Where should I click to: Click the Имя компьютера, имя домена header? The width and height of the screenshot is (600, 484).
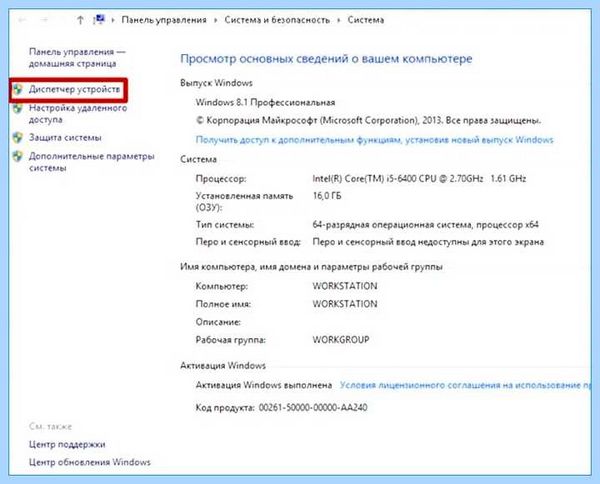(x=311, y=267)
